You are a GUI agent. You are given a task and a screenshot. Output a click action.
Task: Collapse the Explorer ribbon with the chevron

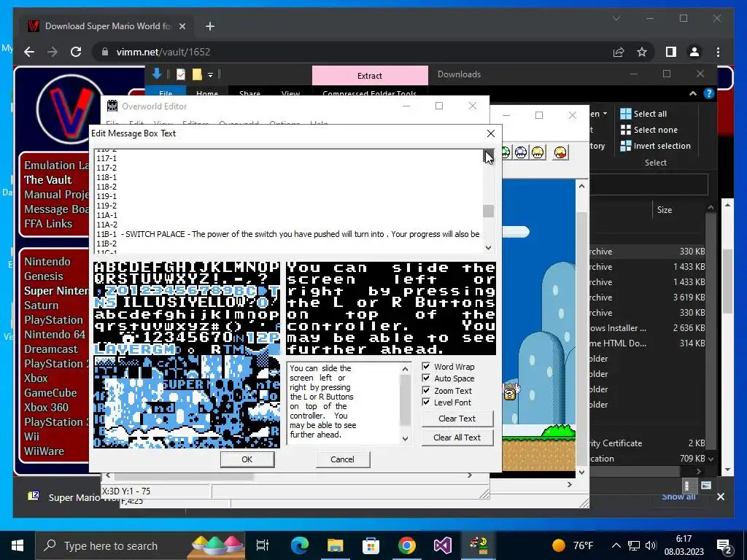[x=693, y=94]
